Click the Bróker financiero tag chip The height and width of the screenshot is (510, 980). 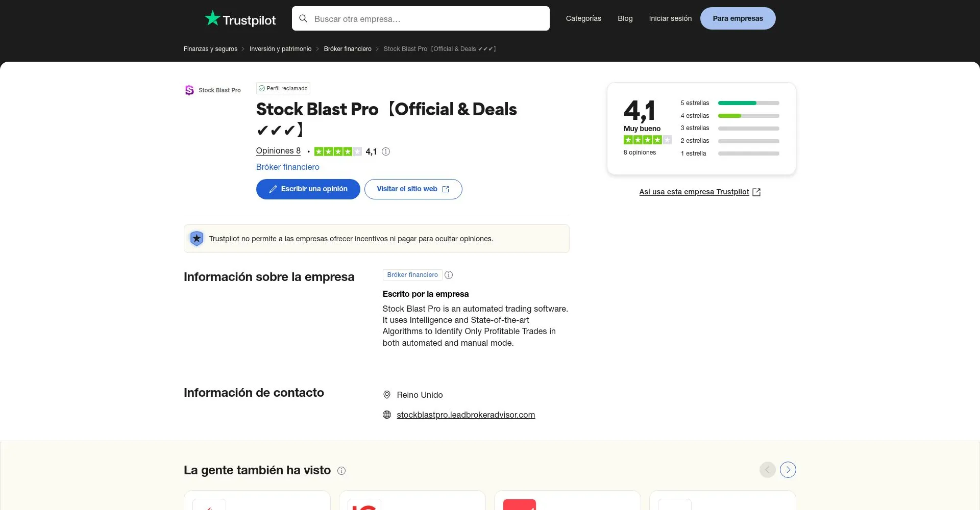[412, 275]
